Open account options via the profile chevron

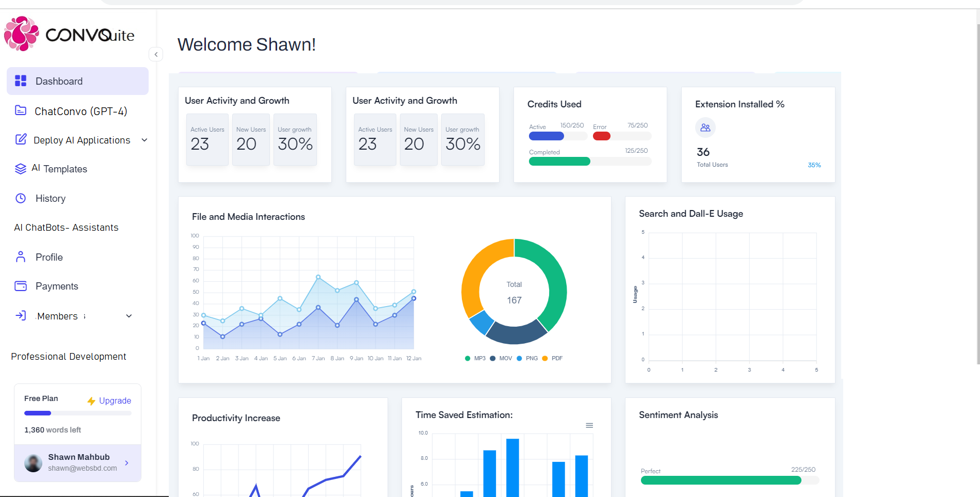pyautogui.click(x=126, y=463)
